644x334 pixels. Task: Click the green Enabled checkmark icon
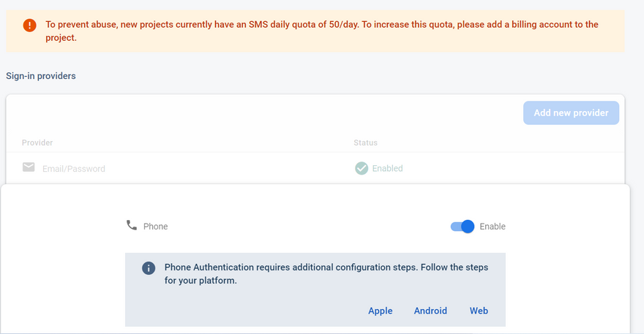click(362, 168)
